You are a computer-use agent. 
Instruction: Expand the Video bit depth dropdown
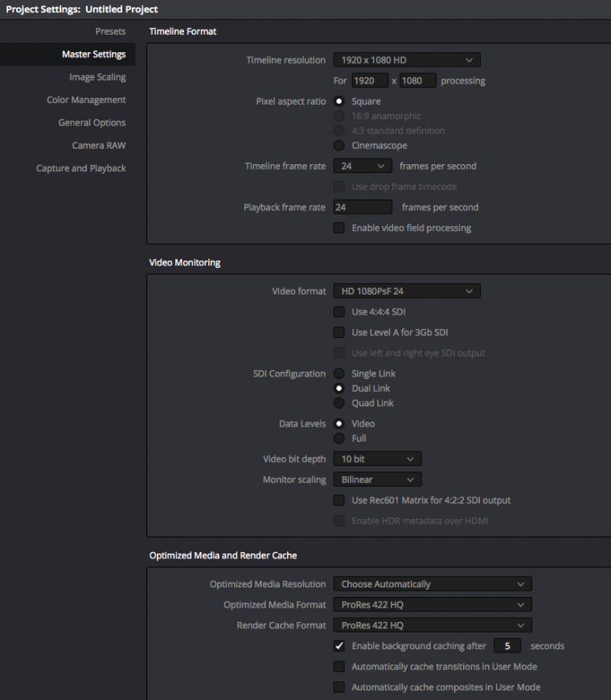coord(377,459)
